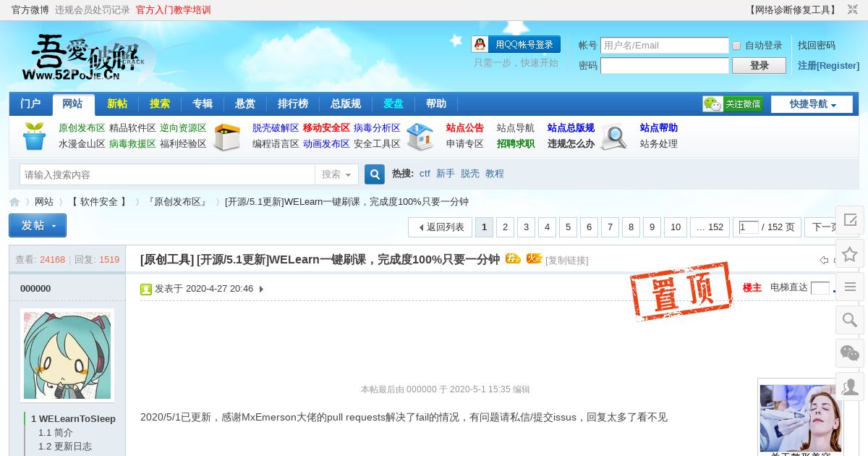Click the previous thread arrow icon

point(824,260)
